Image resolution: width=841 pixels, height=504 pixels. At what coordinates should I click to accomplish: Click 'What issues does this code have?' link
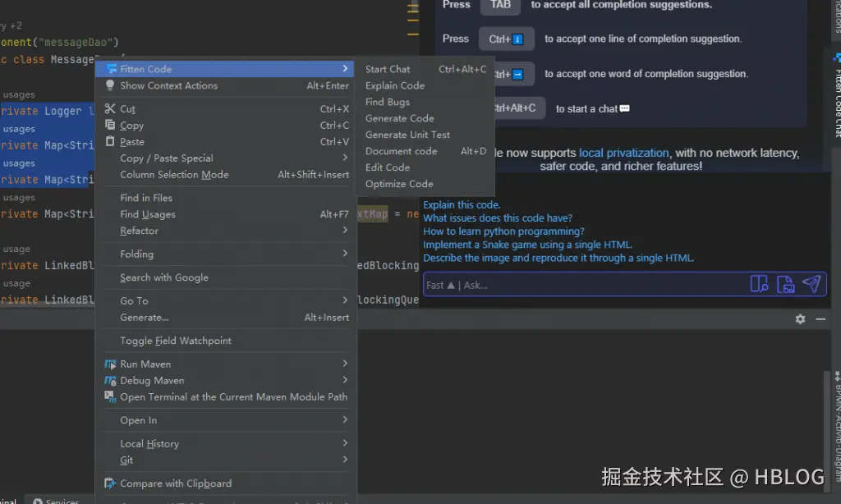click(x=498, y=218)
